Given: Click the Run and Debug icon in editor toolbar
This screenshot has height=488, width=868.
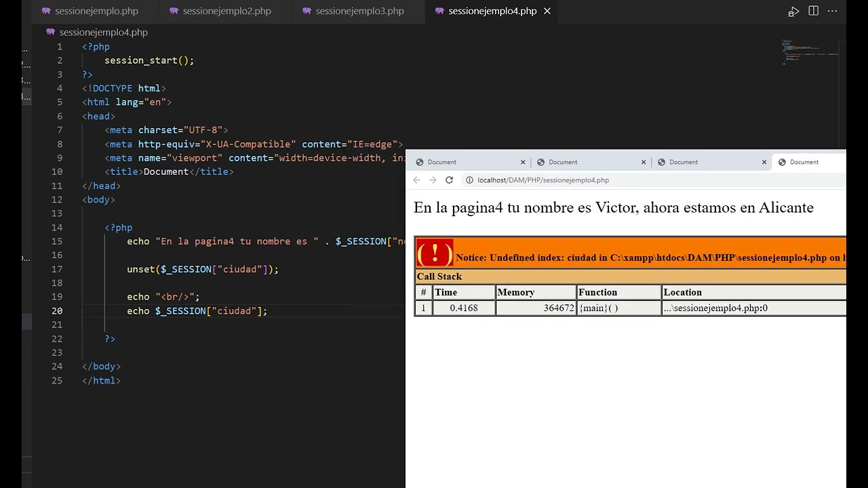Looking at the screenshot, I should [x=793, y=12].
